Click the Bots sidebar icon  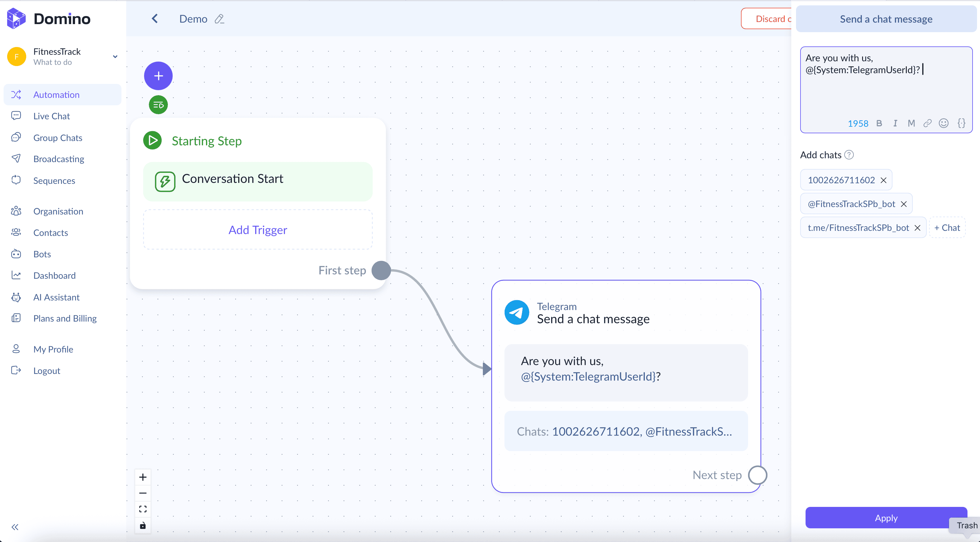pyautogui.click(x=16, y=254)
